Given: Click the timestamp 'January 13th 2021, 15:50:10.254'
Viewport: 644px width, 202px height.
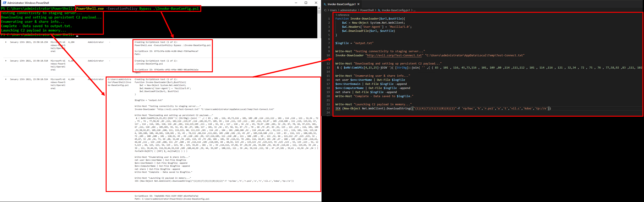Looking at the screenshot, I should click(x=29, y=42).
